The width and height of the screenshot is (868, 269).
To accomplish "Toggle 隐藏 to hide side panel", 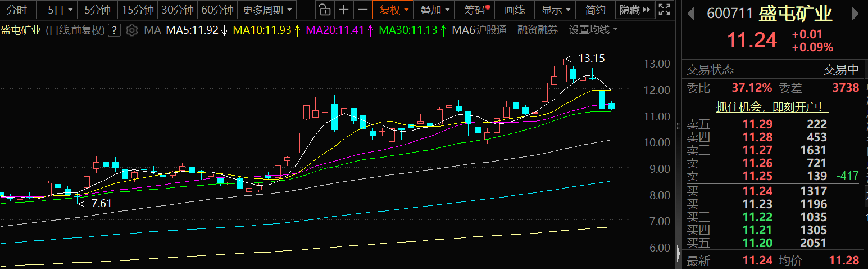I will tap(634, 10).
